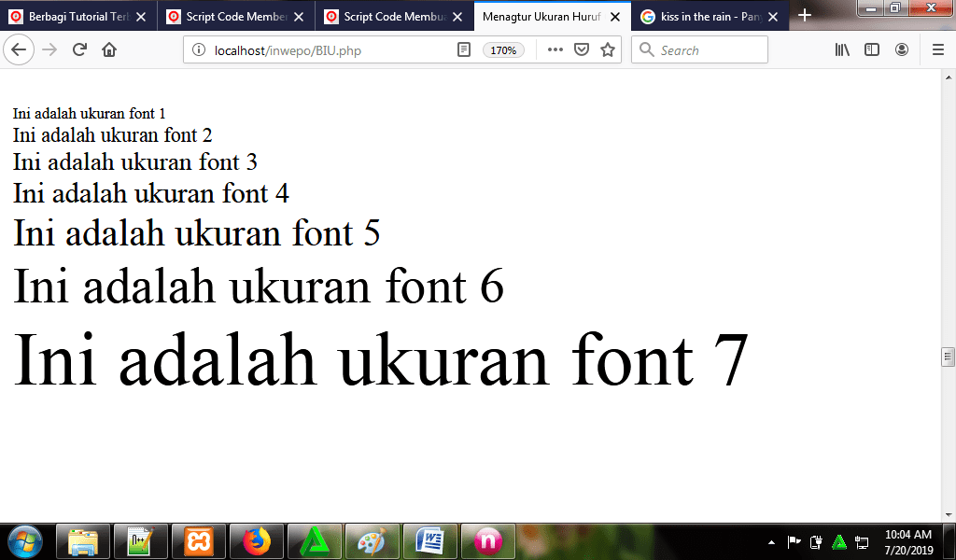Reset the 170% zoom level
Image resolution: width=956 pixels, height=560 pixels.
pos(503,50)
